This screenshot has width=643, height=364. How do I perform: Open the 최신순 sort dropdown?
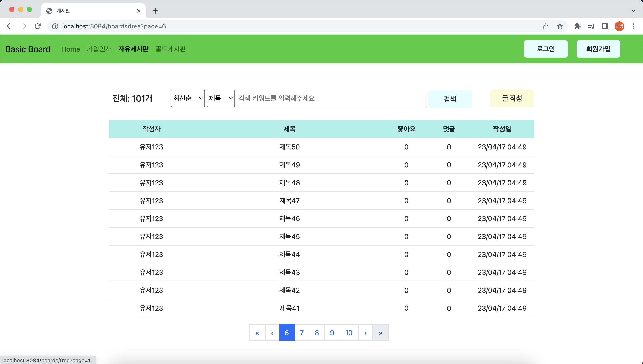tap(188, 98)
